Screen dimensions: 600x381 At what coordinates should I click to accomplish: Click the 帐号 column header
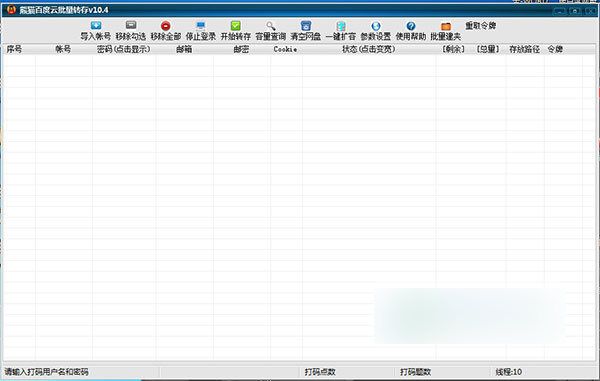(63, 49)
